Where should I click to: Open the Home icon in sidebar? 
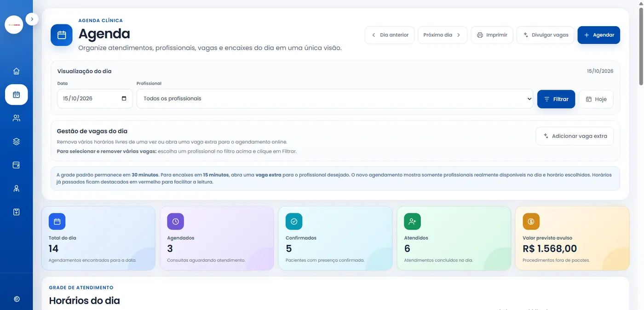17,71
